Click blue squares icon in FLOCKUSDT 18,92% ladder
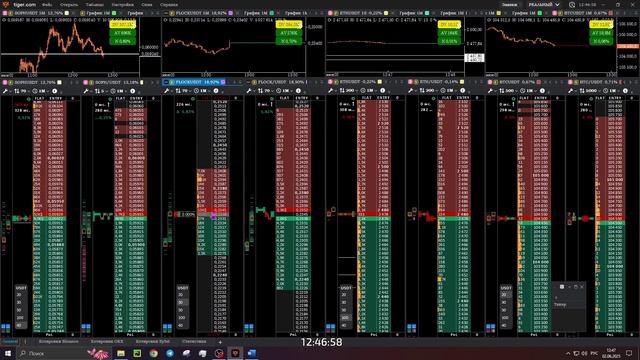Screen dimensions: 640x360 click(x=167, y=327)
